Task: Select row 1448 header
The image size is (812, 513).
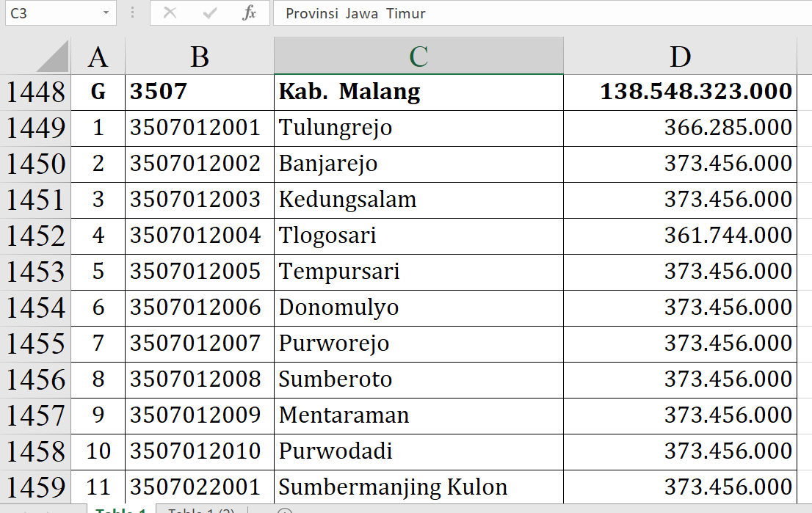Action: click(x=35, y=92)
